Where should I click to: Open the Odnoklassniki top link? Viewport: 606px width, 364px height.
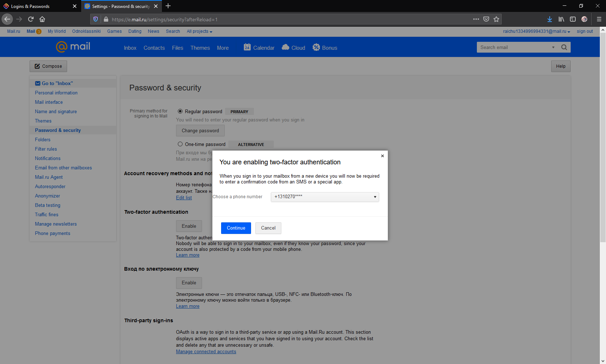coord(86,31)
